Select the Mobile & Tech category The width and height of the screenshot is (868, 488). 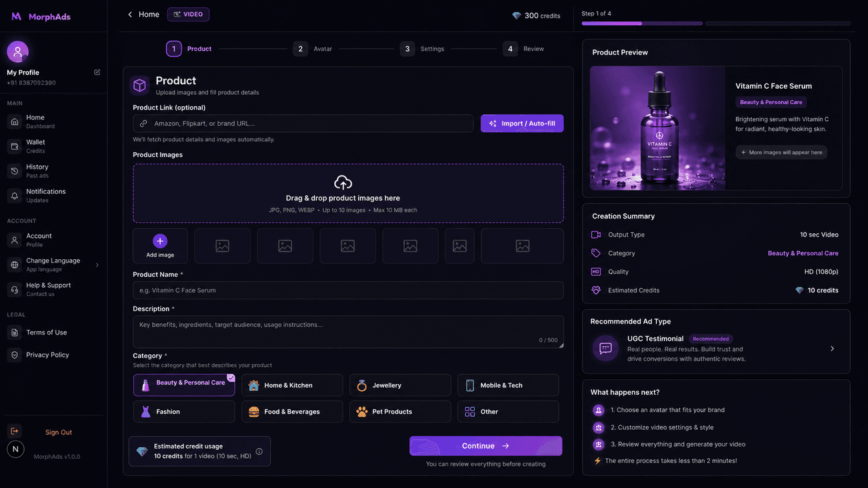pyautogui.click(x=508, y=385)
